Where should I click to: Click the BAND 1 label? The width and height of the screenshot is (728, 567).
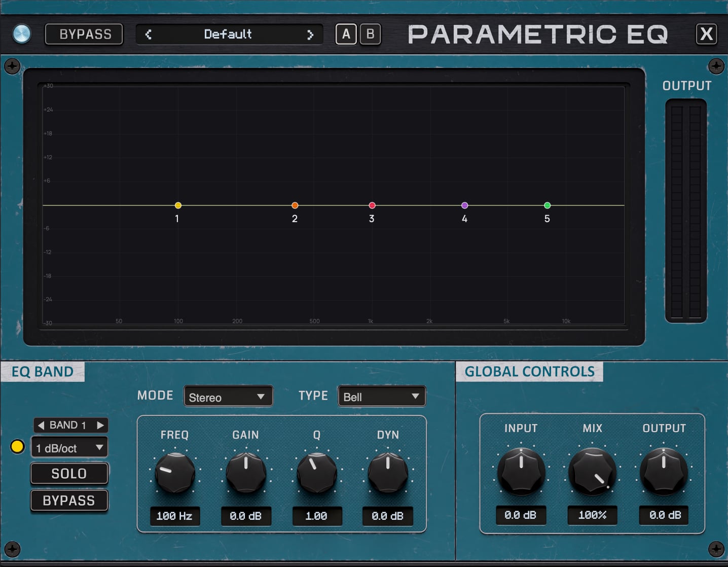coord(68,425)
